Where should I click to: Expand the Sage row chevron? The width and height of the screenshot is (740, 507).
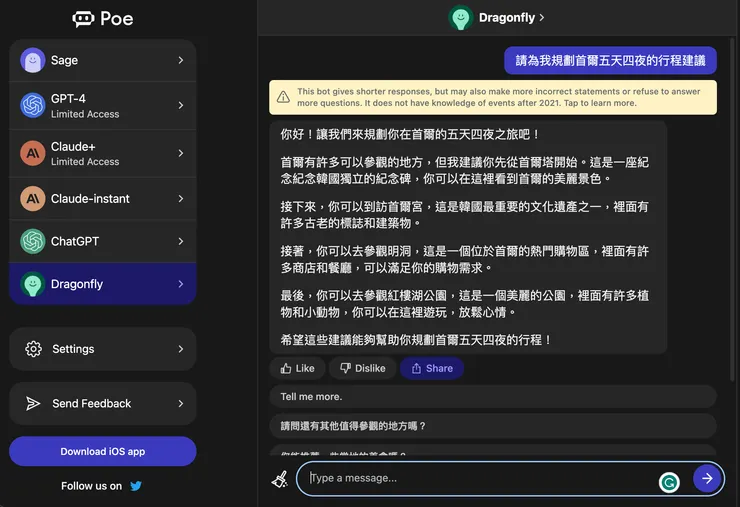(x=181, y=60)
